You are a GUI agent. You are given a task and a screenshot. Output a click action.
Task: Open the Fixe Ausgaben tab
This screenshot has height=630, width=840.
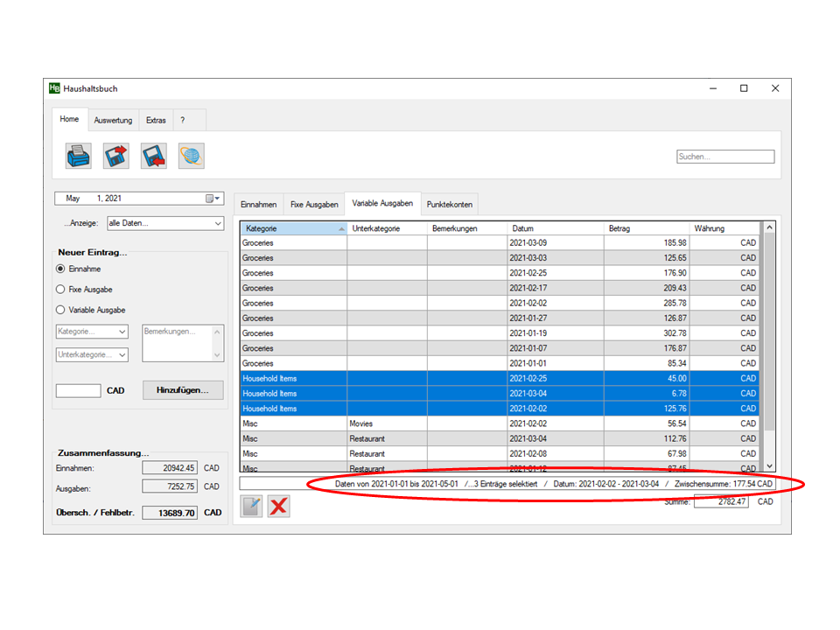pos(314,205)
